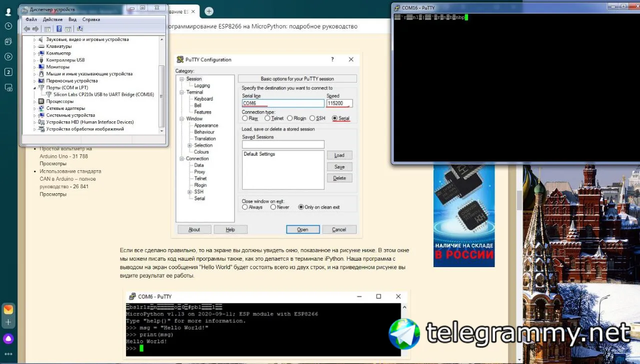Click the Device Manager vertical scrollbar thumb
Screen dimensions: 640x364
(161, 96)
